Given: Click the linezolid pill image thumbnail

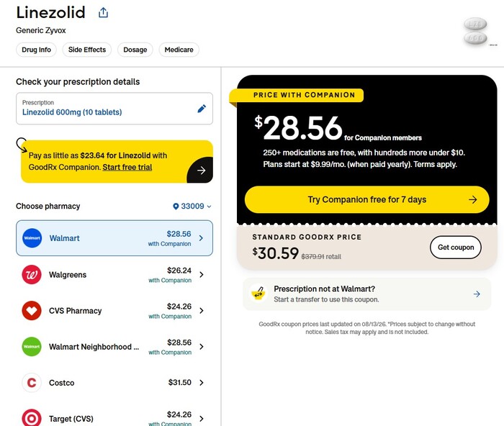Looking at the screenshot, I should point(476,32).
